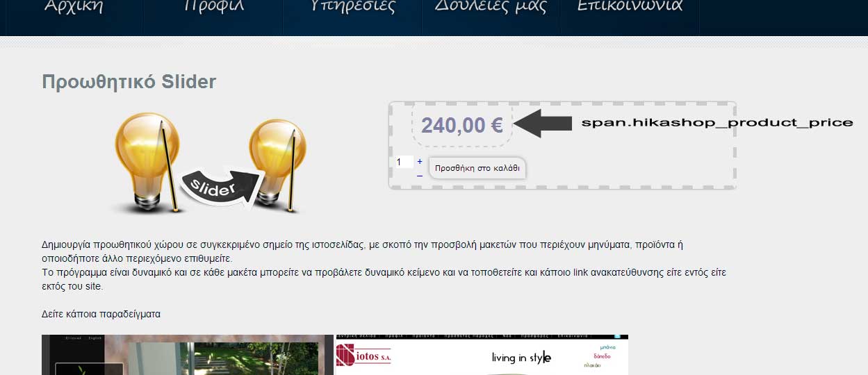Open the Υπηρεσίες navigation item
Screen dimensions: 868x375
352,7
